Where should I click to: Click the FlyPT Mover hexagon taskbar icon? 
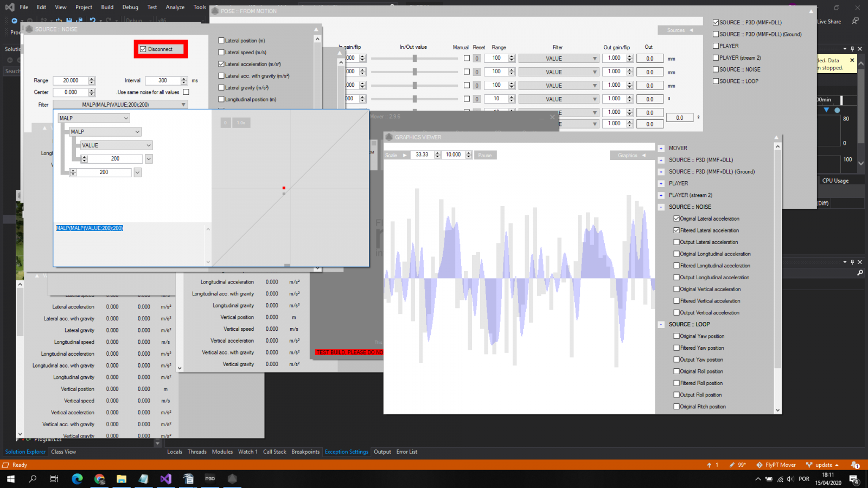(x=232, y=479)
